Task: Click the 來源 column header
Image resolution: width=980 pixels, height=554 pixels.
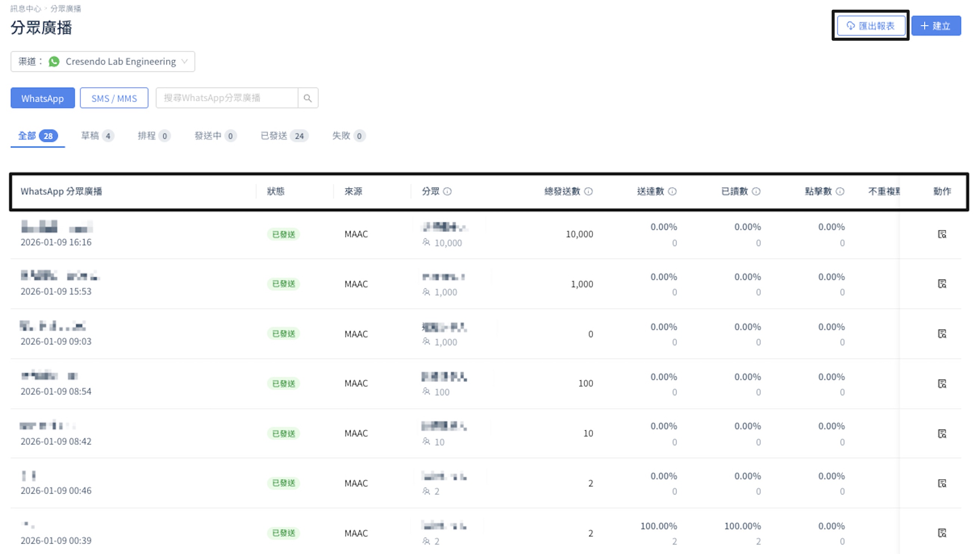Action: [x=354, y=191]
